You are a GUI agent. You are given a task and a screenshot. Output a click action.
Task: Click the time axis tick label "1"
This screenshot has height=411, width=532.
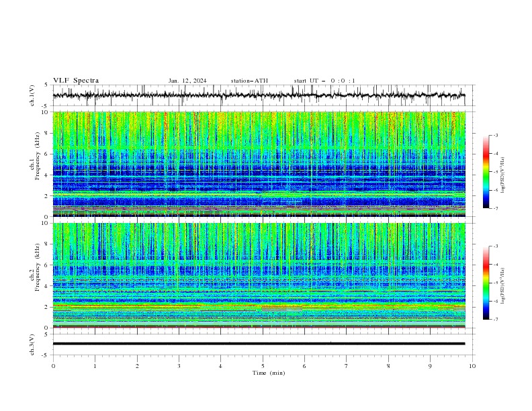95,366
